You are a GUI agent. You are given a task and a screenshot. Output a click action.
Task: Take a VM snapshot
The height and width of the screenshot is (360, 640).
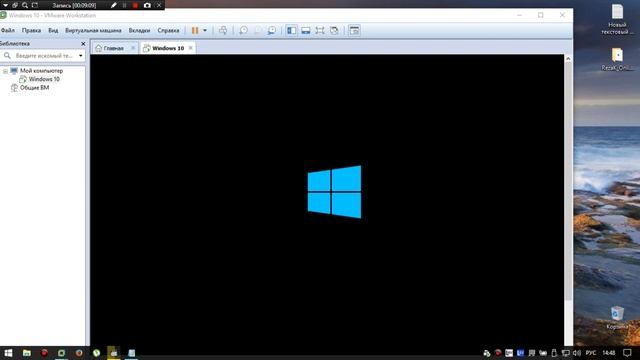click(x=244, y=31)
